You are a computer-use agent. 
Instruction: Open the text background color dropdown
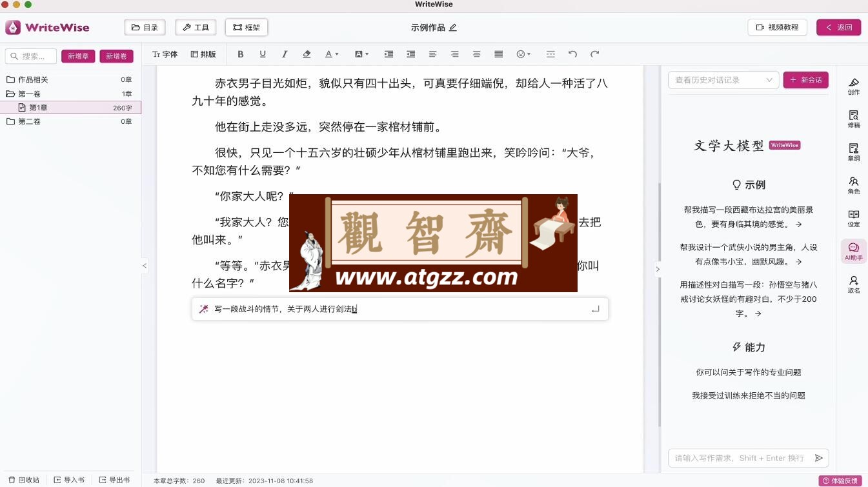pyautogui.click(x=361, y=54)
